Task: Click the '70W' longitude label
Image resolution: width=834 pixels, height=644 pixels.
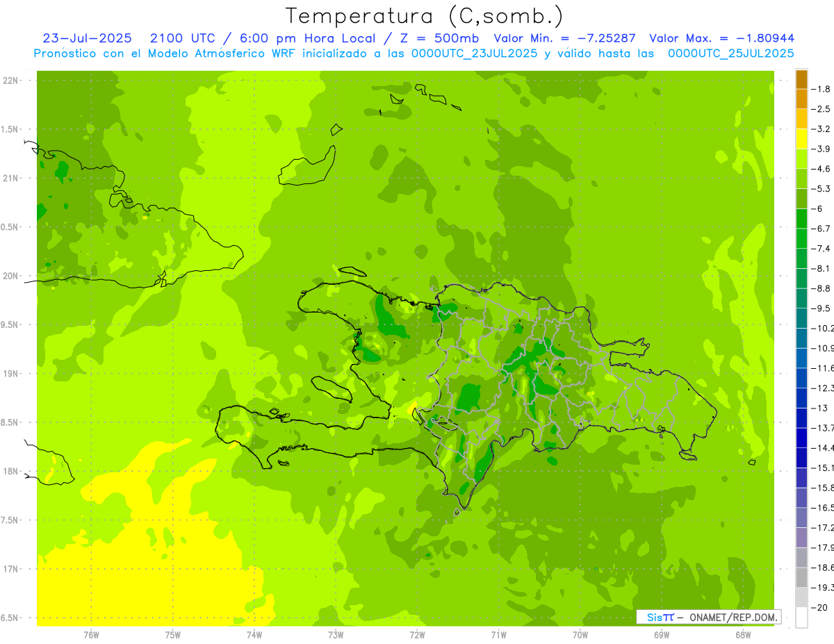Action: 580,635
